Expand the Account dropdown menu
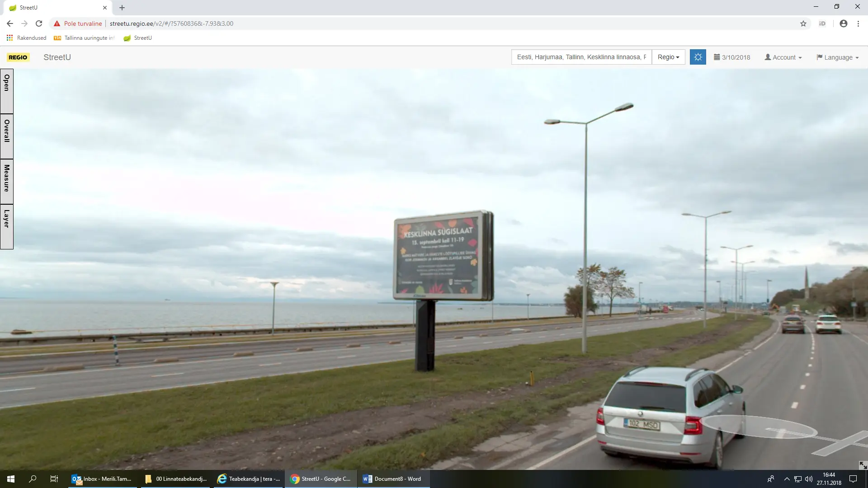This screenshot has width=868, height=488. (x=783, y=57)
